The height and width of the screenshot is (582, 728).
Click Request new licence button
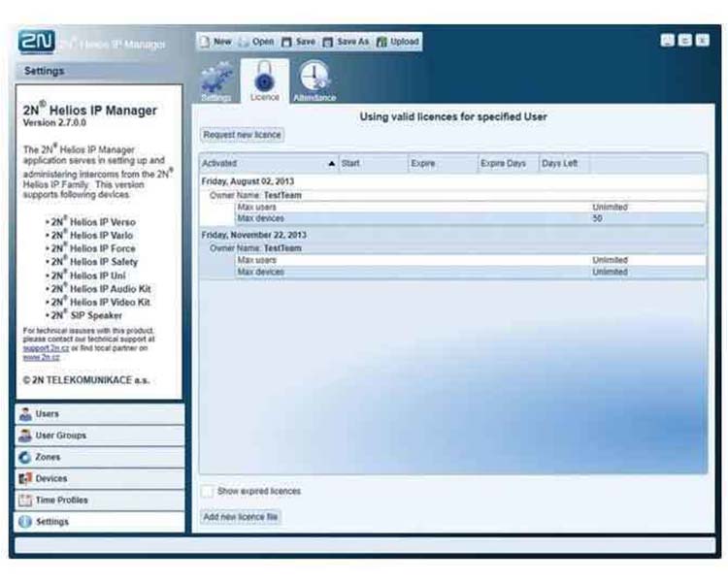[243, 135]
